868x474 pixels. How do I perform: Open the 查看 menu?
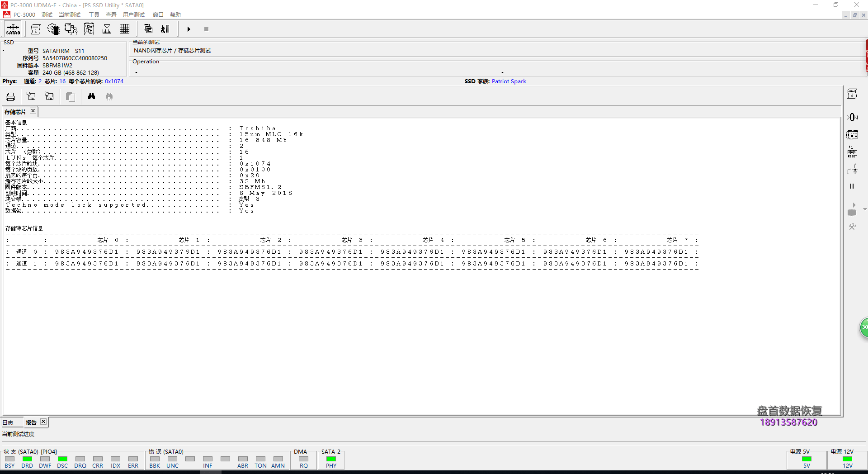(x=111, y=14)
